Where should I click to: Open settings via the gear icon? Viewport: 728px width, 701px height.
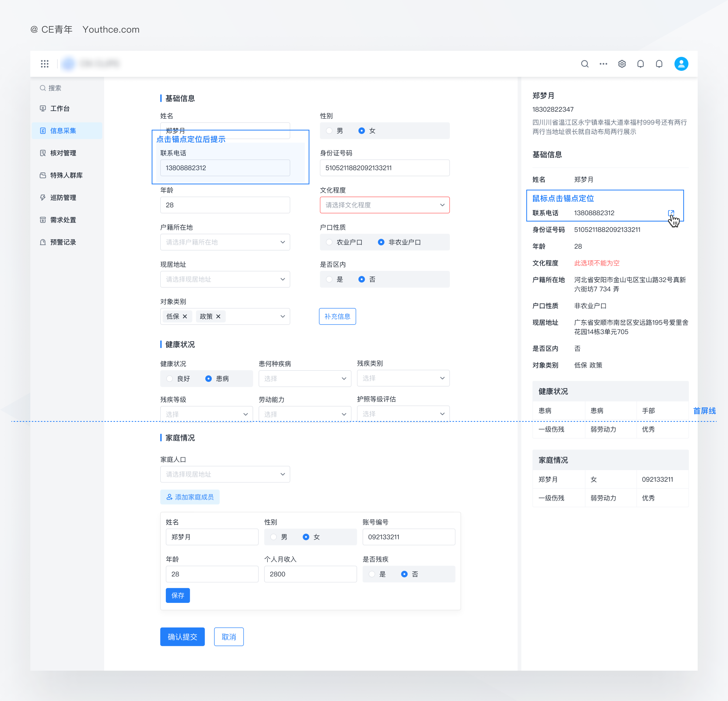pos(622,64)
